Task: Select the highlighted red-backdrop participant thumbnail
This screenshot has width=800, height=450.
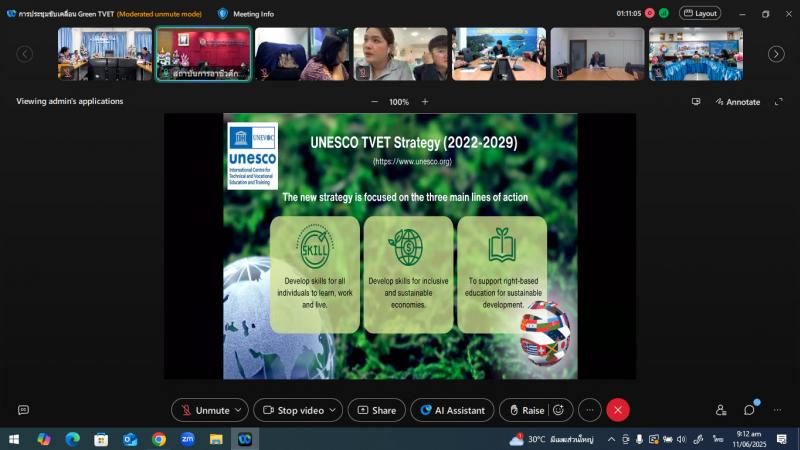Action: pos(204,54)
